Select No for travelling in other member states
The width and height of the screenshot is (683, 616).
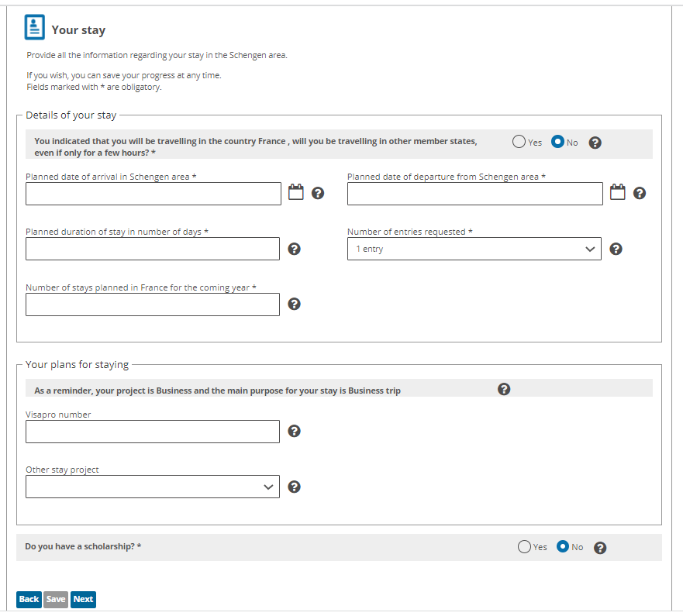tap(557, 142)
